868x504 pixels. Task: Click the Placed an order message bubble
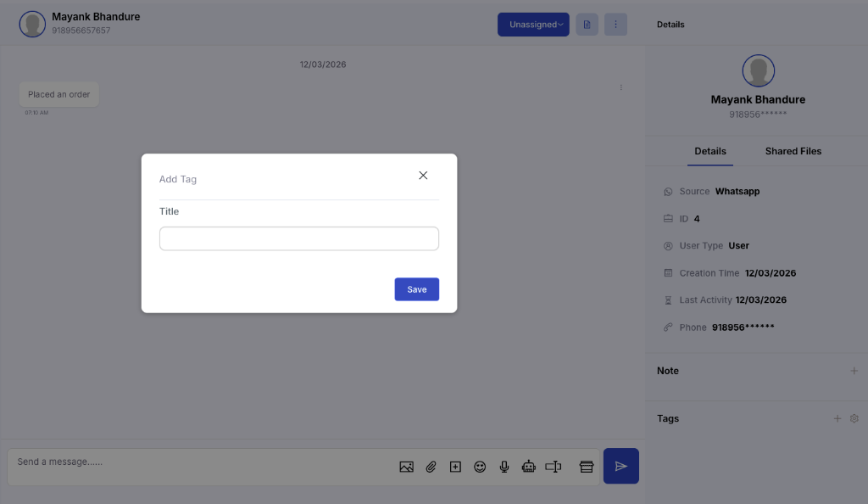click(59, 94)
